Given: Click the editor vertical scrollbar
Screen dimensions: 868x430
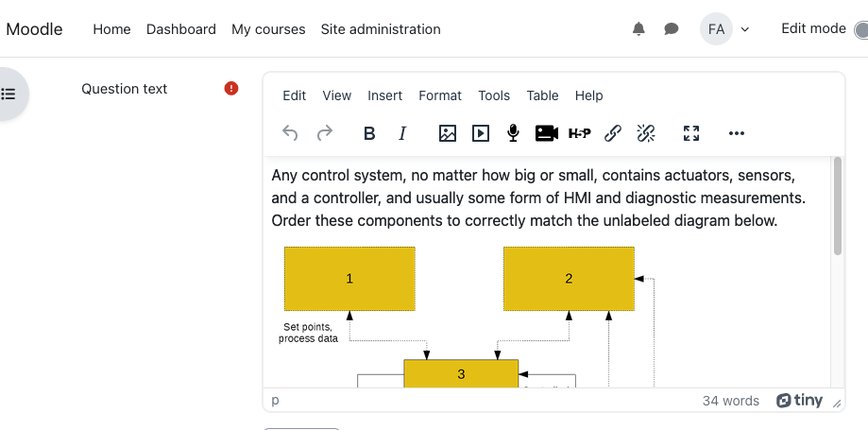Looking at the screenshot, I should (838, 206).
